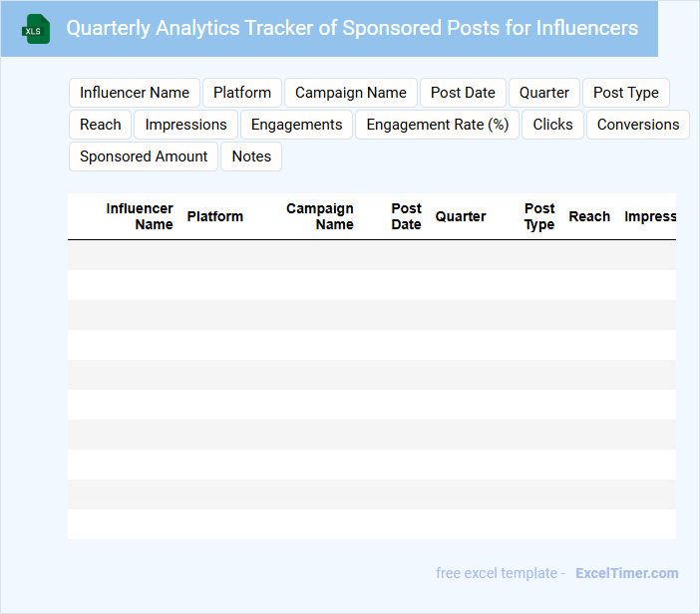The width and height of the screenshot is (700, 614).
Task: Select the Reach tag button
Action: (x=101, y=125)
